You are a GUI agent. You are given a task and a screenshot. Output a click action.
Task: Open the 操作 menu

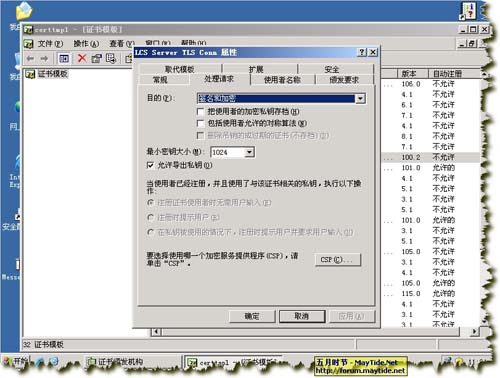pyautogui.click(x=86, y=44)
